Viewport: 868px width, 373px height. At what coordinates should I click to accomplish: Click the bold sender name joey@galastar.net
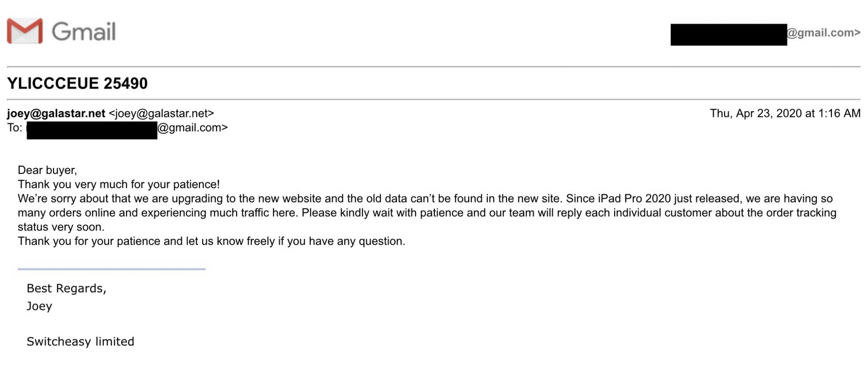pos(56,113)
